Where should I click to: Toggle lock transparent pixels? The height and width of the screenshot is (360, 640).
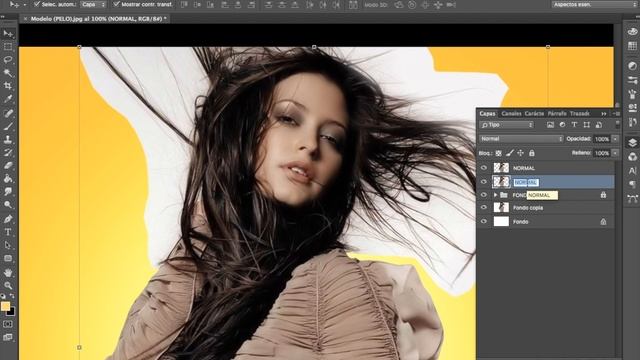(x=498, y=153)
